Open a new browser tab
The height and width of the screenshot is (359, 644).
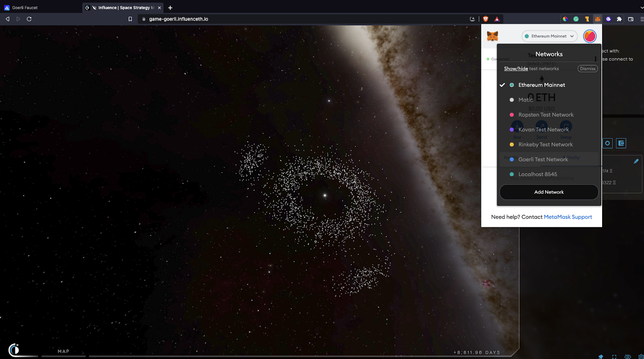pyautogui.click(x=170, y=7)
